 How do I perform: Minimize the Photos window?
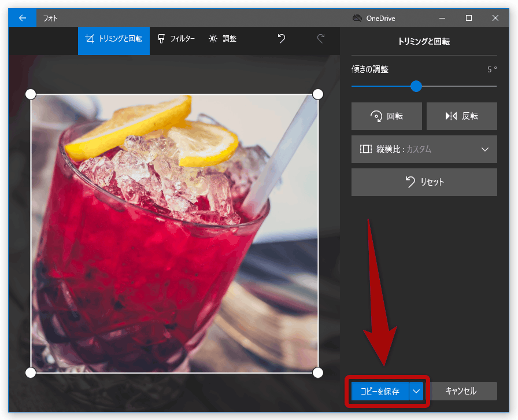[442, 18]
